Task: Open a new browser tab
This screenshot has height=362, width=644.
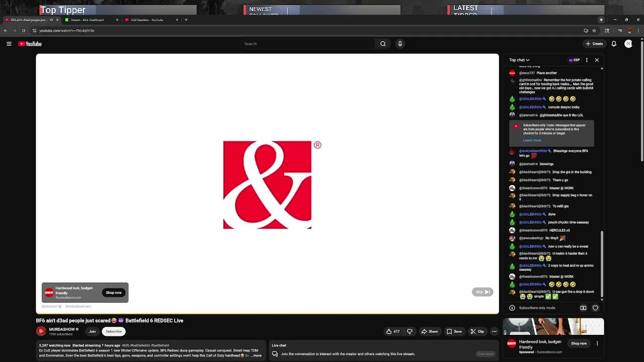Action: pos(186,20)
